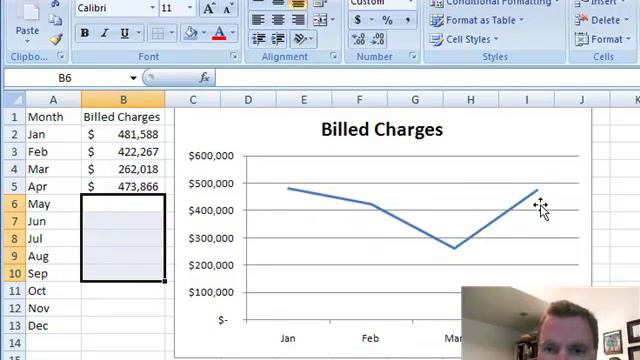Screen dimensions: 640x360
Task: Open the Format as Table menu
Action: (x=477, y=20)
